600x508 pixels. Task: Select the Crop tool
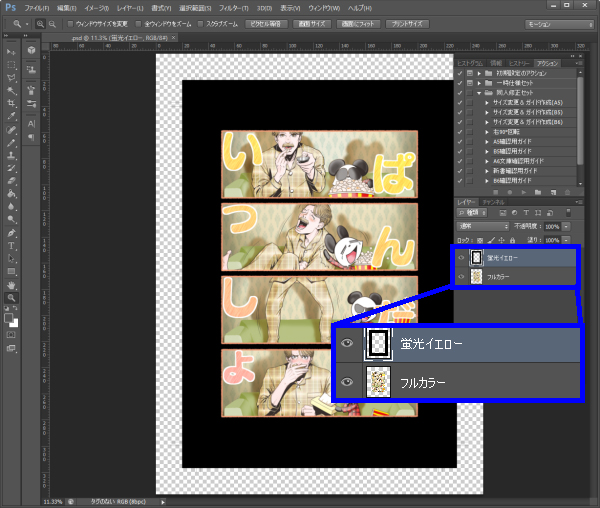click(11, 103)
